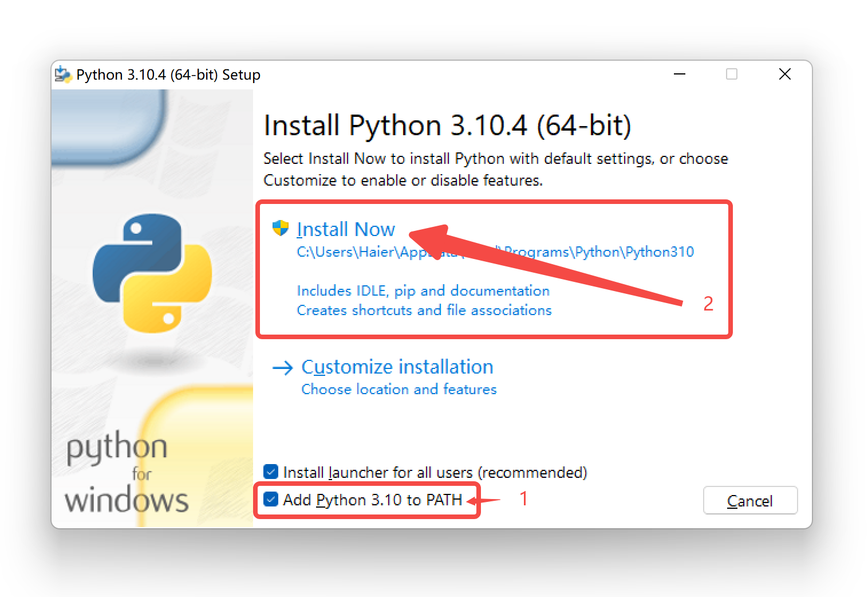The height and width of the screenshot is (597, 868).
Task: Click the UAC shield icon beside Install Now
Action: coord(280,228)
